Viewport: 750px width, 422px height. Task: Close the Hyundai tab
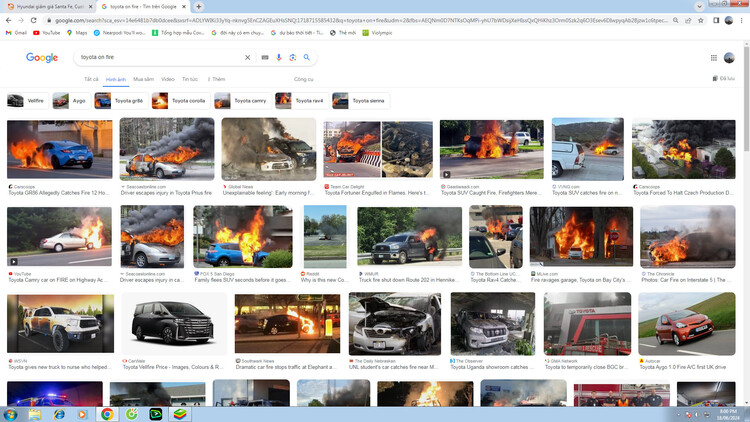tap(90, 7)
